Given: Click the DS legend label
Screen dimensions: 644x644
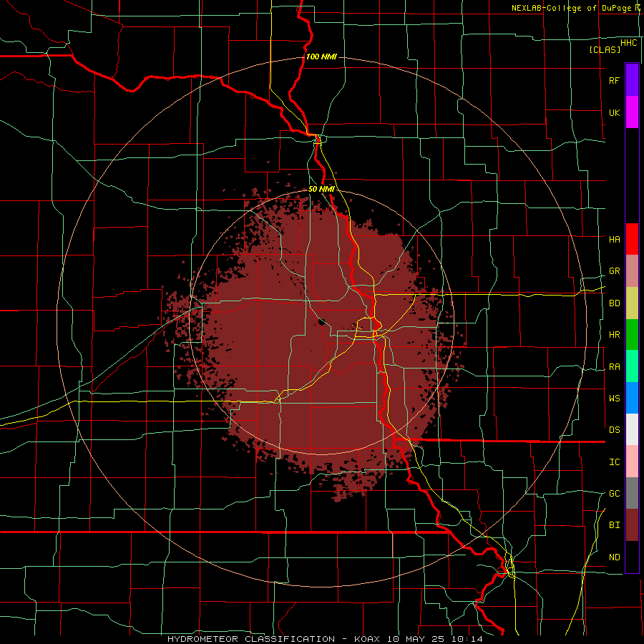Looking at the screenshot, I should coord(614,430).
